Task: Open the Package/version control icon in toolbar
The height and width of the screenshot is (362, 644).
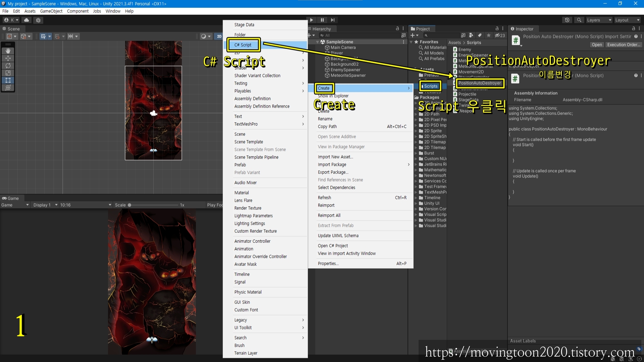Action: [x=38, y=20]
